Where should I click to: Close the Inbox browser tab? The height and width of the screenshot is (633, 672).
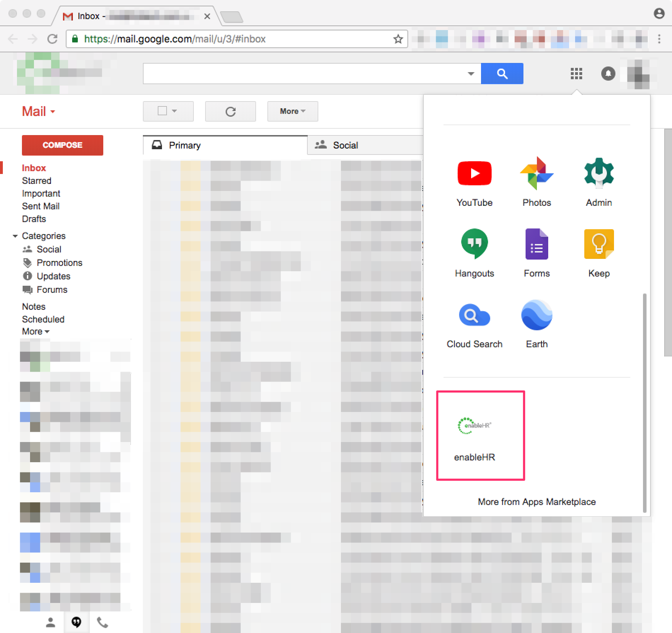207,16
